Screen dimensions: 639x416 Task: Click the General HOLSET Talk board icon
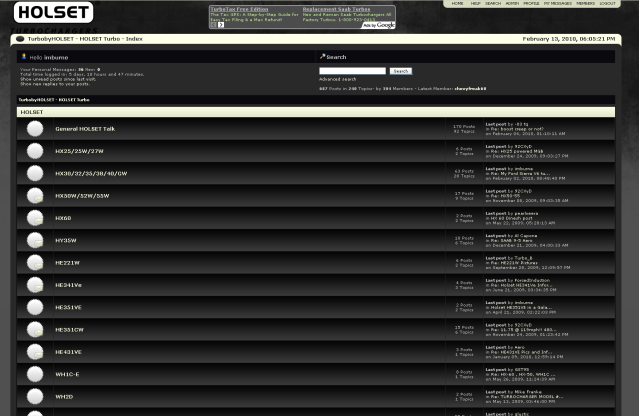(x=35, y=129)
